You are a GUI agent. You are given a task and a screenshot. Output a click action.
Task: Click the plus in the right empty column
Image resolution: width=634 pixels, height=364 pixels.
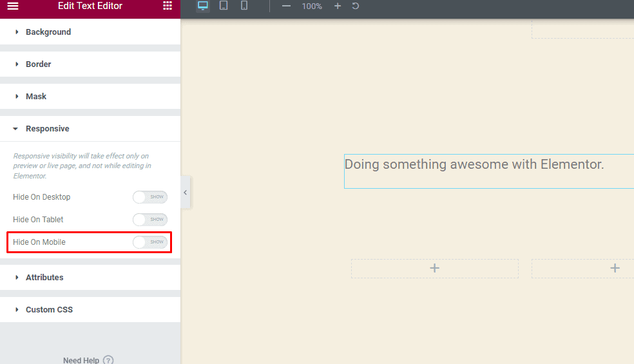click(615, 268)
